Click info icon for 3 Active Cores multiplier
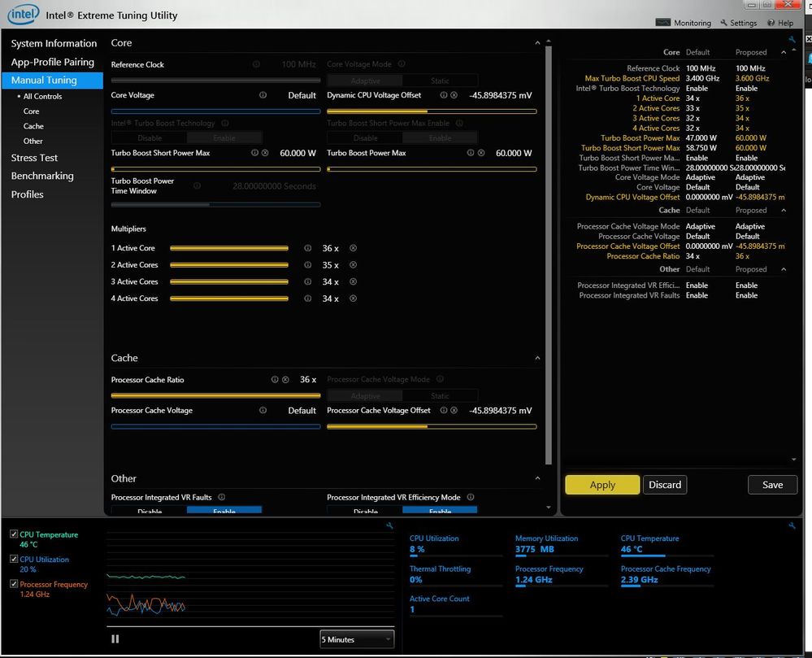This screenshot has width=812, height=658. [307, 282]
